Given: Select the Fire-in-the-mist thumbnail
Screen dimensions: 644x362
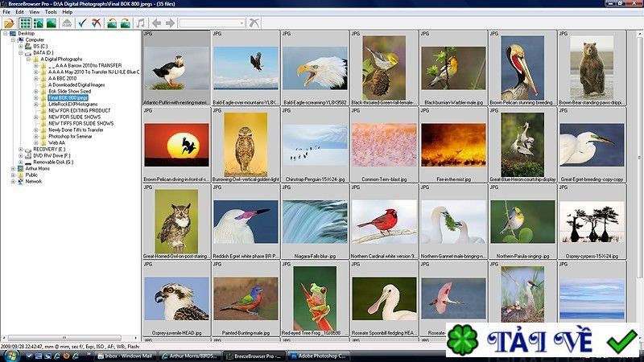Looking at the screenshot, I should pyautogui.click(x=453, y=145).
